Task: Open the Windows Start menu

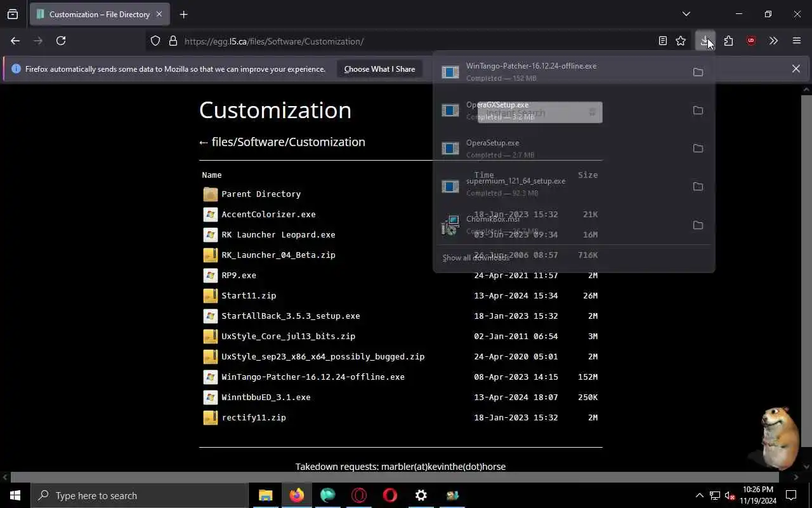Action: [x=15, y=495]
